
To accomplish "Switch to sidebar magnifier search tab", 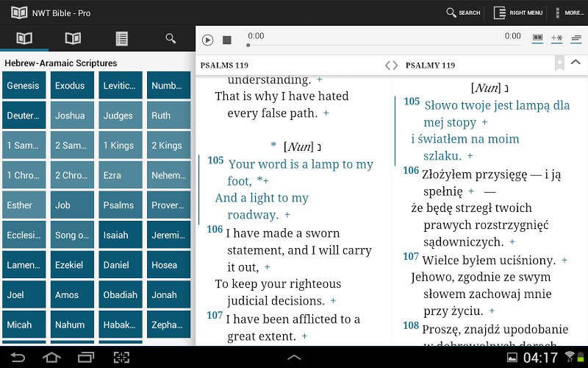I will point(171,38).
